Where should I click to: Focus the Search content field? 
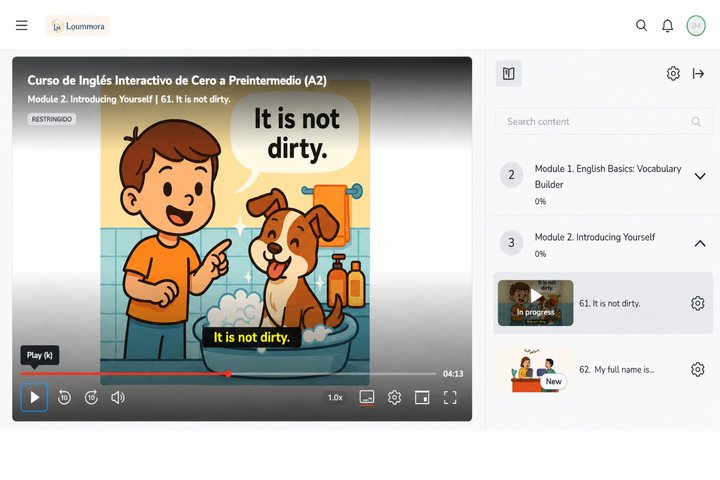point(604,121)
